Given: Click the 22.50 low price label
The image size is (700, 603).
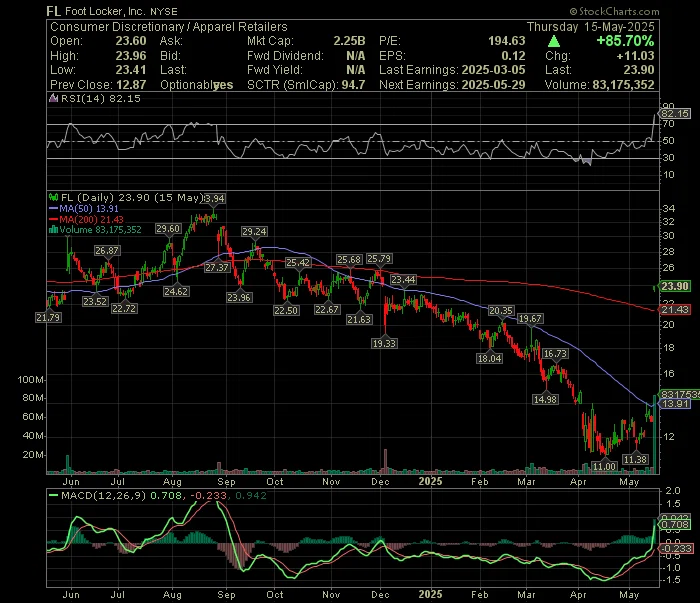Looking at the screenshot, I should point(286,310).
